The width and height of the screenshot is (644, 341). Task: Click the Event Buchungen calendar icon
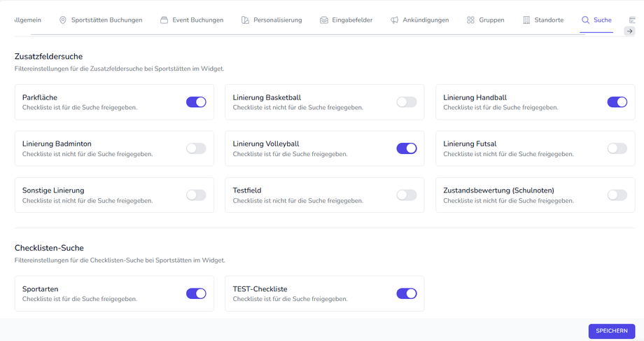click(x=164, y=20)
